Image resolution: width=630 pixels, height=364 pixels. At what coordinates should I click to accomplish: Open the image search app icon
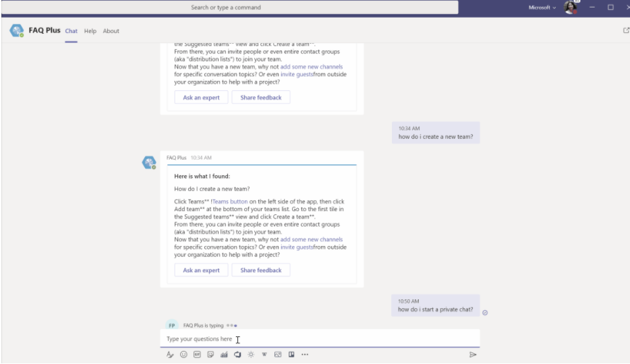[278, 355]
